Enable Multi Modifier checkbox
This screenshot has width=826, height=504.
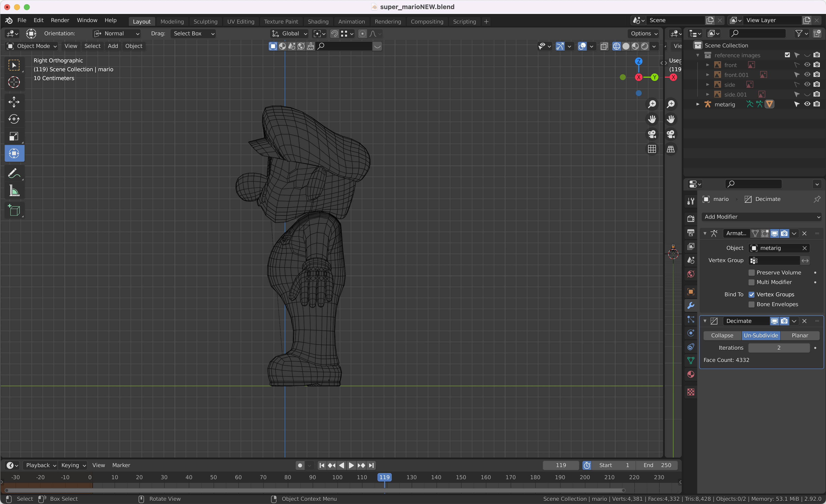[x=752, y=283]
